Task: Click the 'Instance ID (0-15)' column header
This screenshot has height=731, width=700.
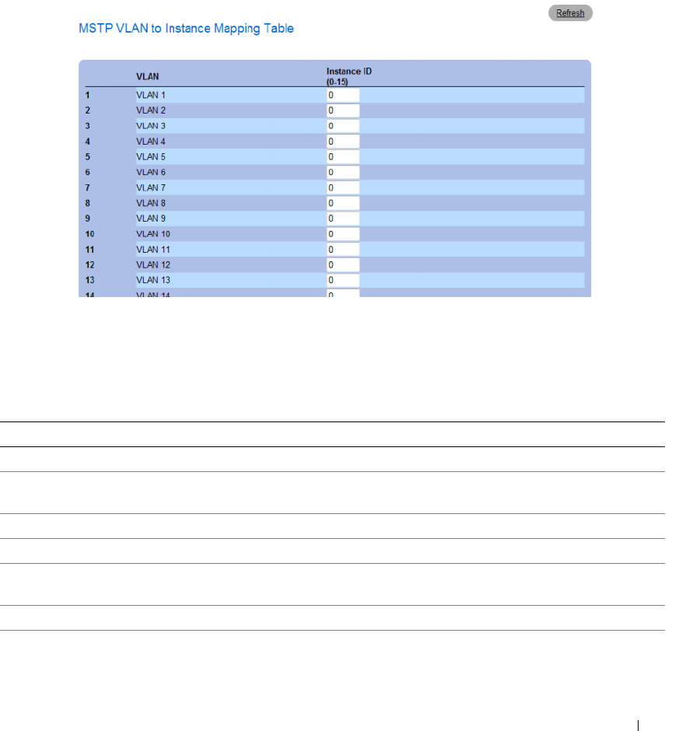Action: 349,76
